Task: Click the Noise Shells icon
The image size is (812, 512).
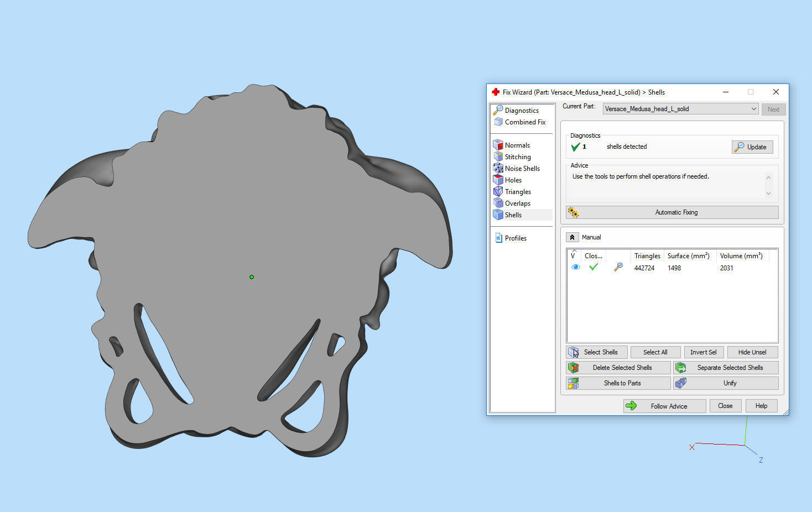Action: pos(498,168)
